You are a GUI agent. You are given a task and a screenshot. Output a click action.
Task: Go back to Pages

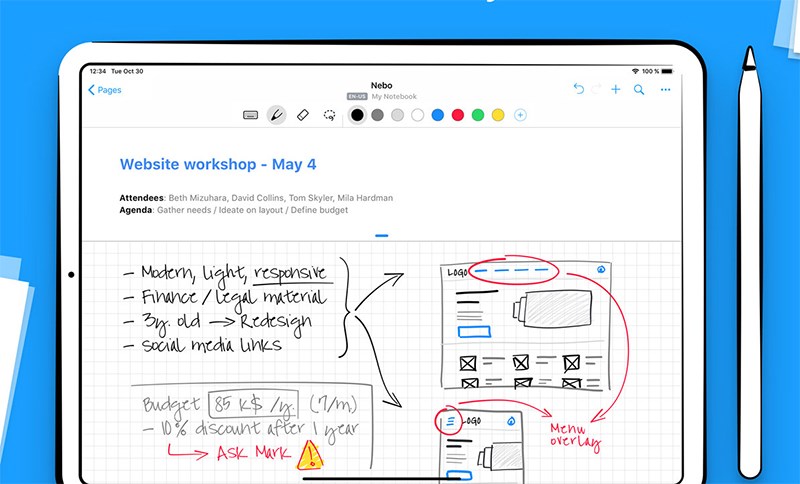105,90
